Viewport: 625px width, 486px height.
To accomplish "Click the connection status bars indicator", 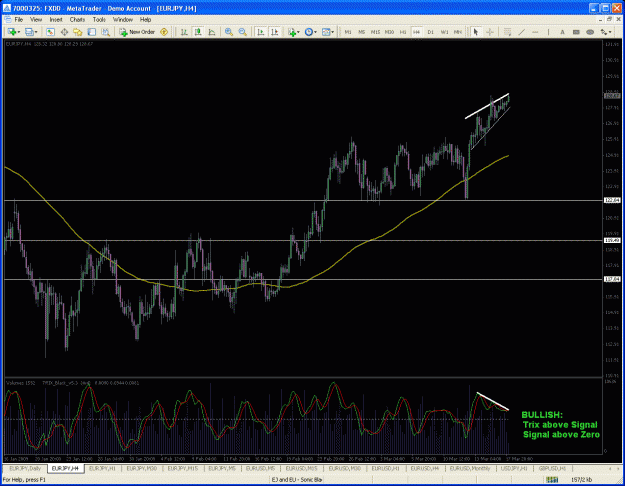I will [x=552, y=480].
